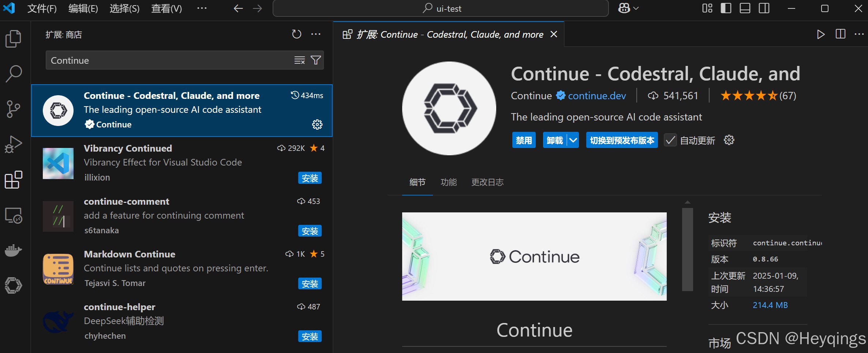Screen dimensions: 868x353
Task: Click the ui-test command center search
Action: point(441,8)
